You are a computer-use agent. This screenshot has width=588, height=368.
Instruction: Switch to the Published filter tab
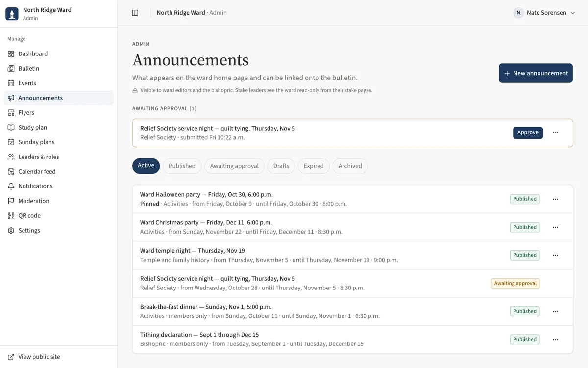coord(182,166)
